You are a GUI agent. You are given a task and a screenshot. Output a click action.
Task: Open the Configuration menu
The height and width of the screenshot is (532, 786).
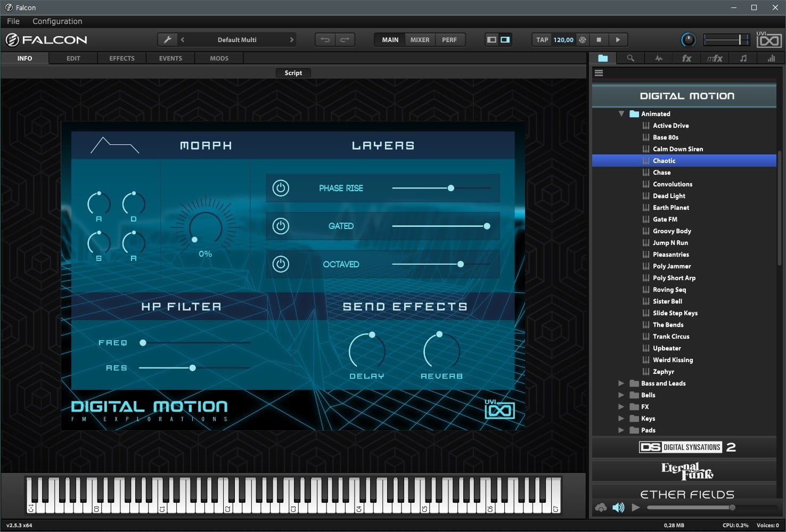tap(57, 21)
